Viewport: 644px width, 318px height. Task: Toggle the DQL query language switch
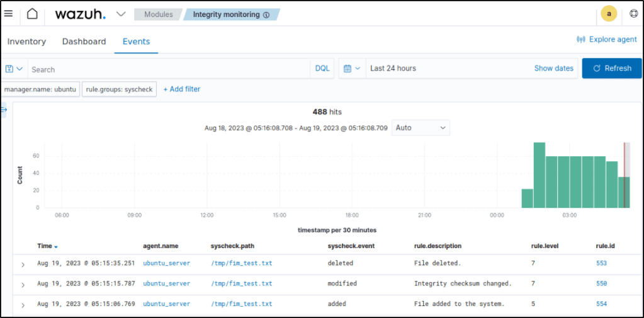[x=322, y=69]
